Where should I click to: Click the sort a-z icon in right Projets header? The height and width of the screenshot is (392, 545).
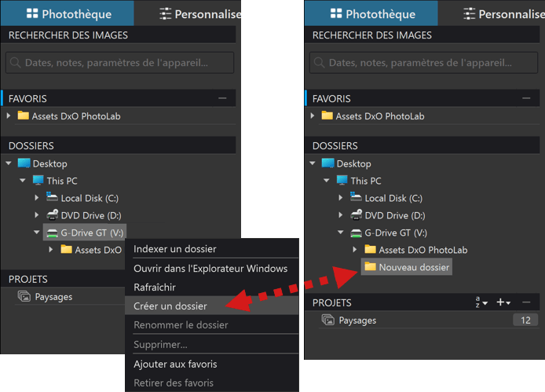(481, 302)
